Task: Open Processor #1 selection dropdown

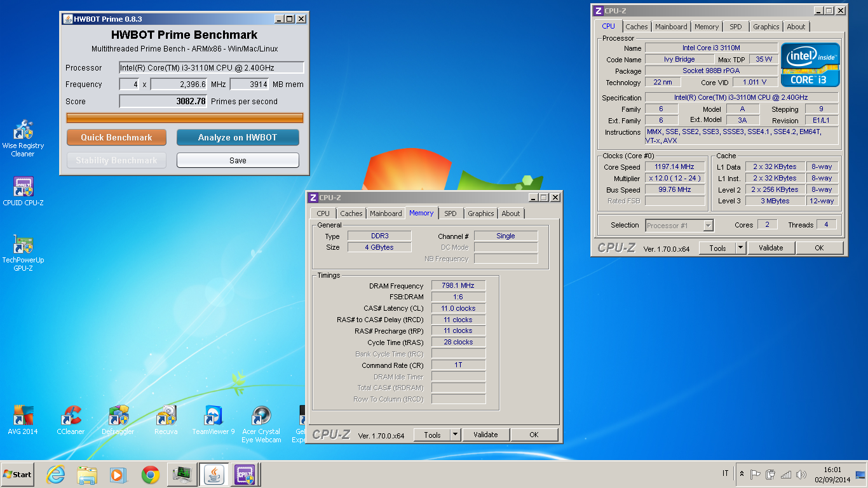Action: [679, 225]
